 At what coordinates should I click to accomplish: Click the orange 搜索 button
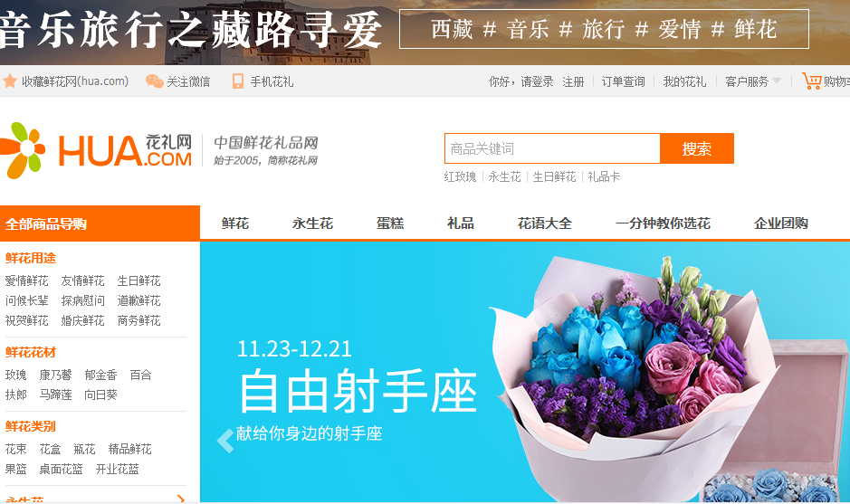pyautogui.click(x=697, y=148)
